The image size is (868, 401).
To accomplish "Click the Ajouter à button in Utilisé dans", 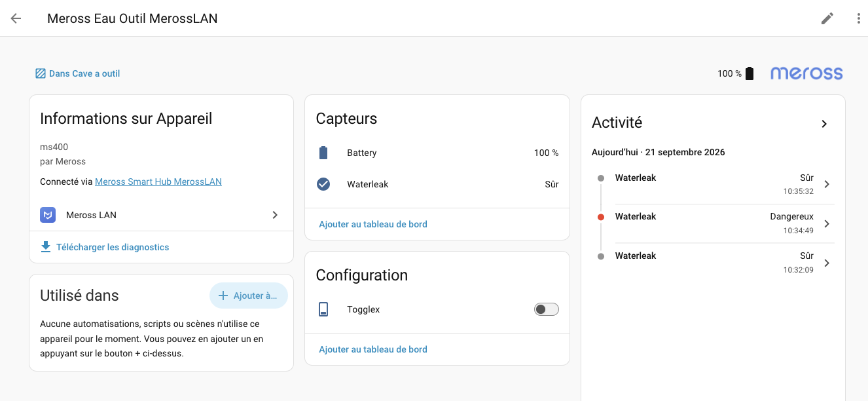I will (249, 296).
